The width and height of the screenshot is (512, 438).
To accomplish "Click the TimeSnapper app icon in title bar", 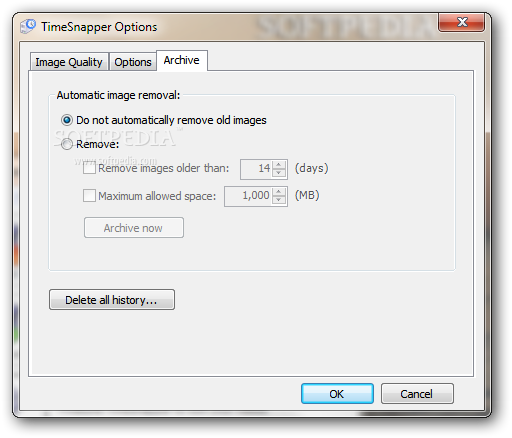I will tap(28, 26).
